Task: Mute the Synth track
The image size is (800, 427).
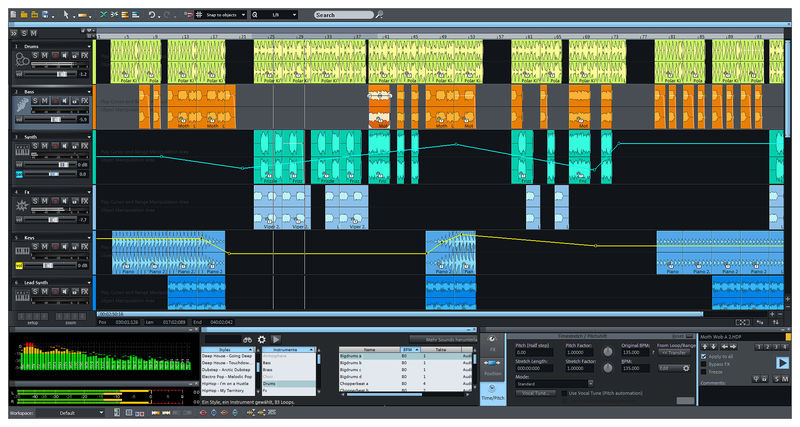Action: 44,145
